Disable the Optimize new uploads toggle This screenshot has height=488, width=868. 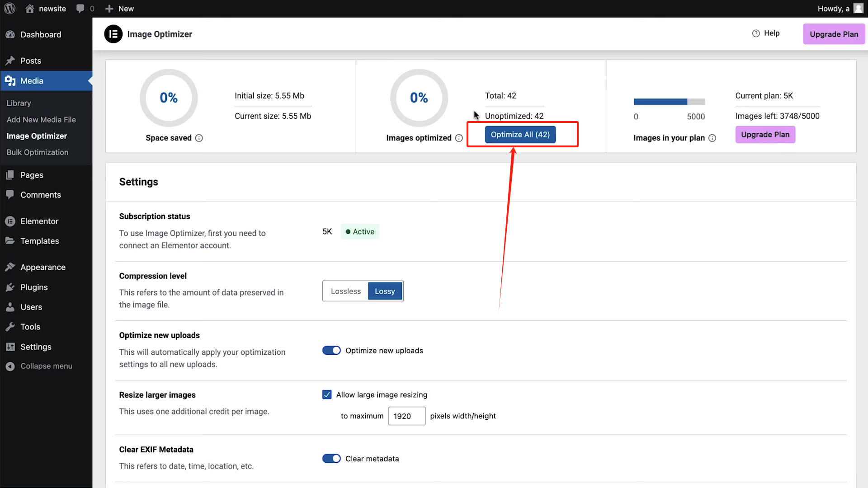[331, 350]
